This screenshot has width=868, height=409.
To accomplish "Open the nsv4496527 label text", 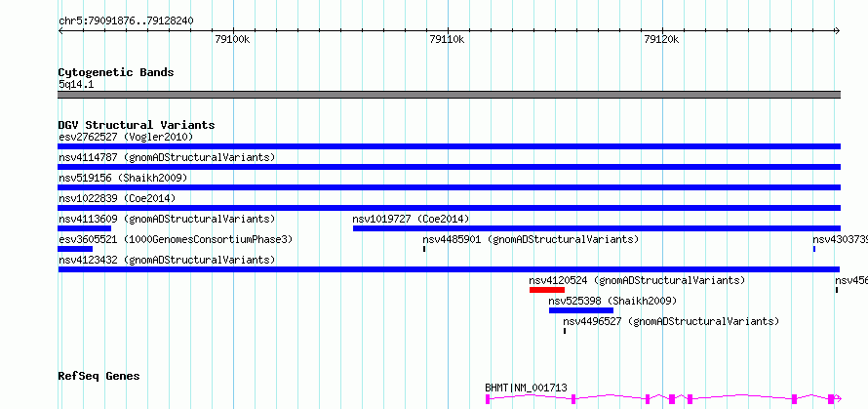I will (x=671, y=321).
